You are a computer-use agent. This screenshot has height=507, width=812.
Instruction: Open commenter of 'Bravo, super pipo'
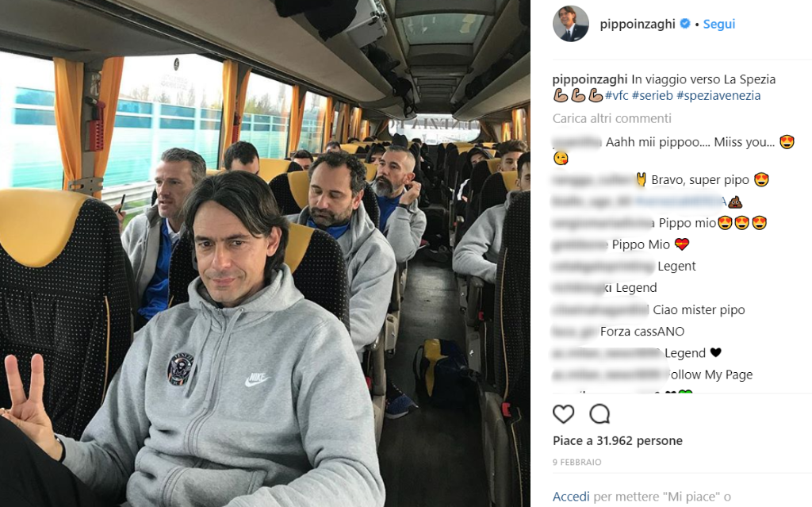[593, 180]
